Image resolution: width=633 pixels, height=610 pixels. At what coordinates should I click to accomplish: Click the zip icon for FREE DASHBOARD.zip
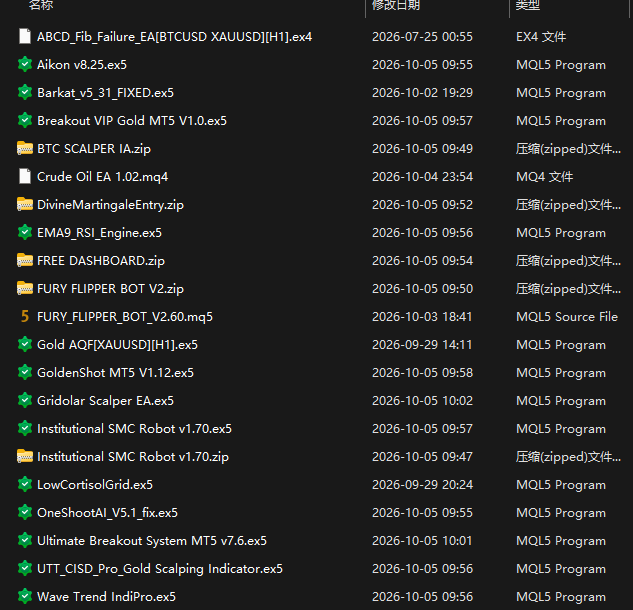tap(25, 260)
